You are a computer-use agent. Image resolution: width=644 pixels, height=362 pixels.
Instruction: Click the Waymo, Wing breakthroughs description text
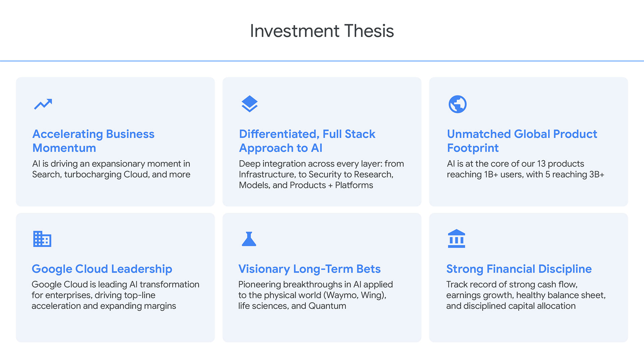pos(315,295)
